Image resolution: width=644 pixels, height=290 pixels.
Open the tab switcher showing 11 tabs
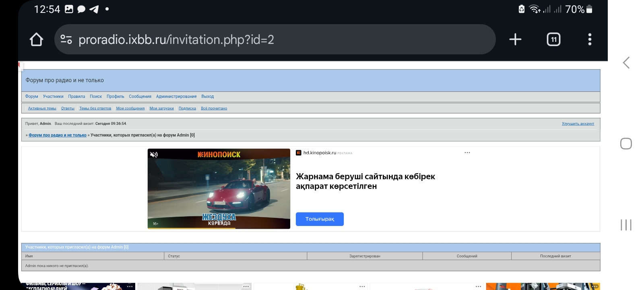pyautogui.click(x=553, y=39)
